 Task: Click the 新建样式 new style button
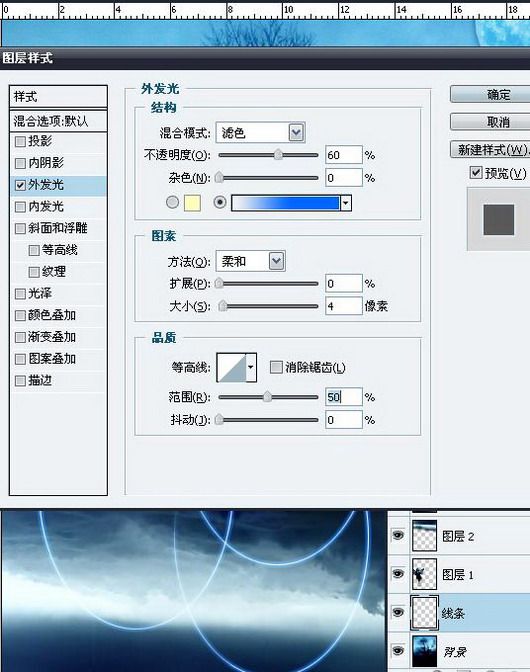[x=491, y=150]
